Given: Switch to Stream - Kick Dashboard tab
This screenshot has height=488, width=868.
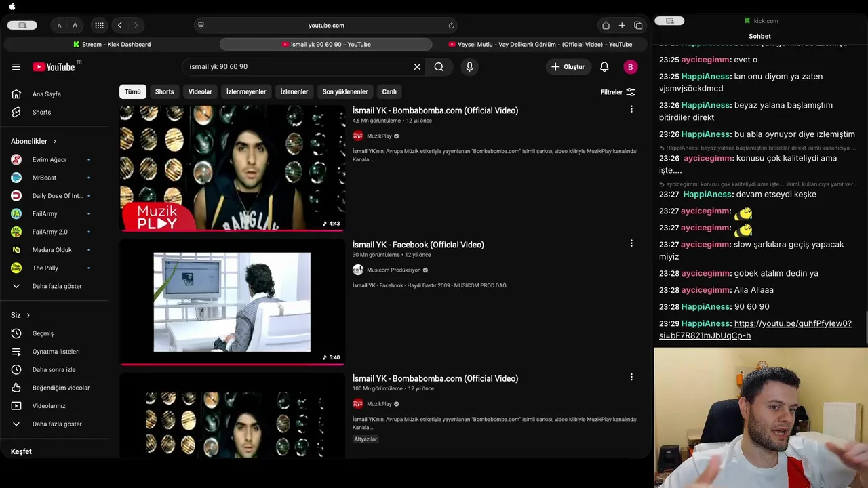Looking at the screenshot, I should click(112, 45).
